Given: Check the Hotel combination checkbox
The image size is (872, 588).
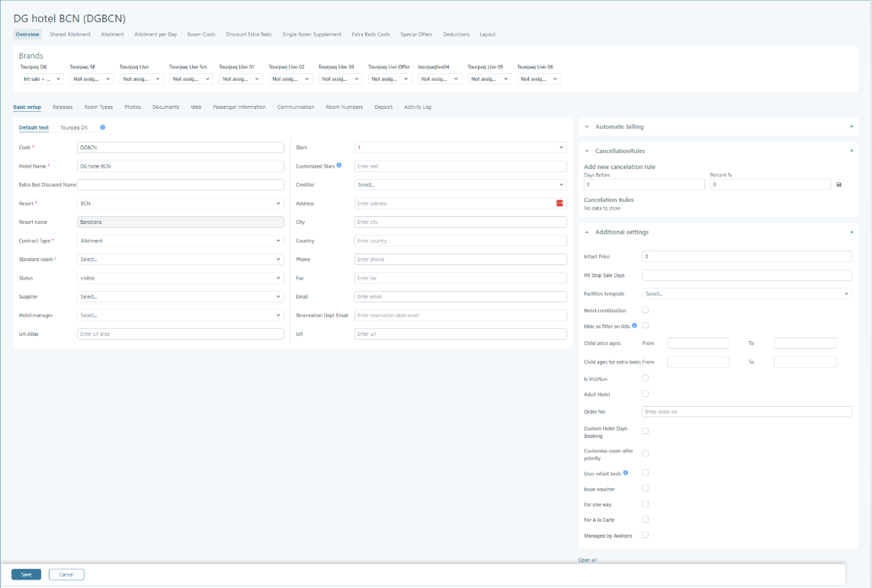Looking at the screenshot, I should coord(645,309).
